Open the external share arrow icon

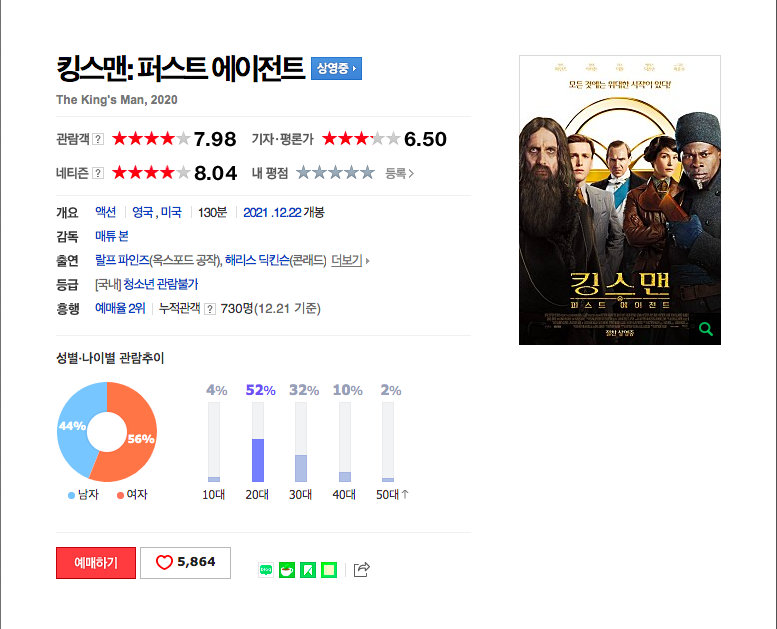point(362,570)
